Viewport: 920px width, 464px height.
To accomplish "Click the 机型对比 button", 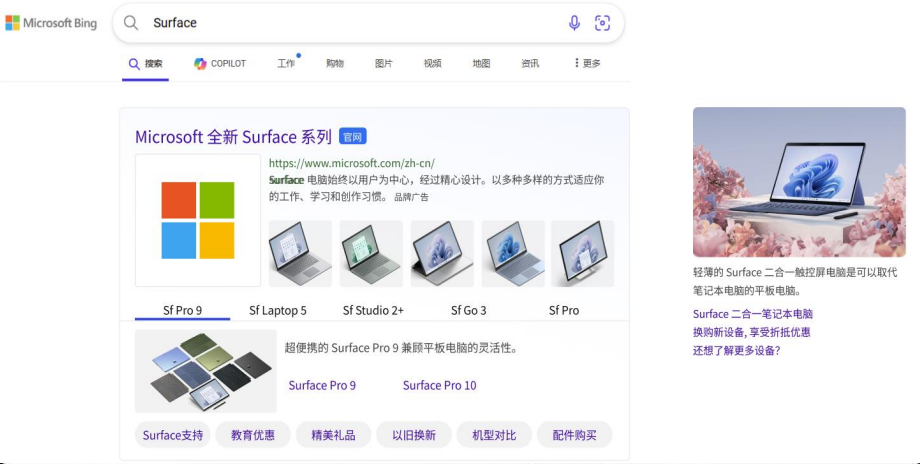I will [x=494, y=435].
